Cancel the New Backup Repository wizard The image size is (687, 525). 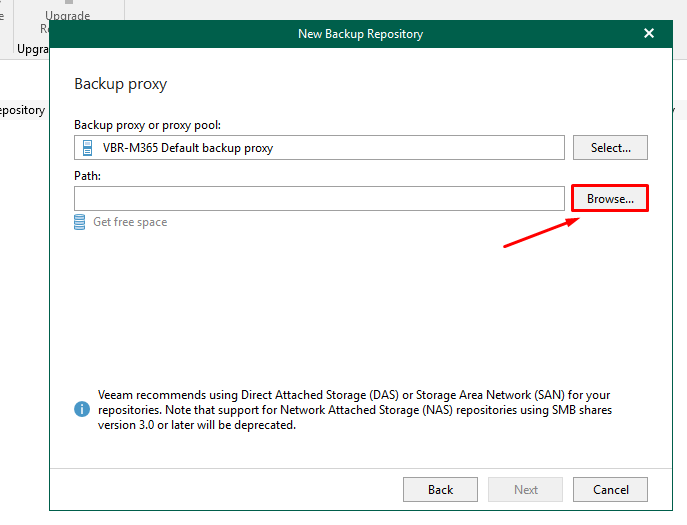pyautogui.click(x=610, y=490)
